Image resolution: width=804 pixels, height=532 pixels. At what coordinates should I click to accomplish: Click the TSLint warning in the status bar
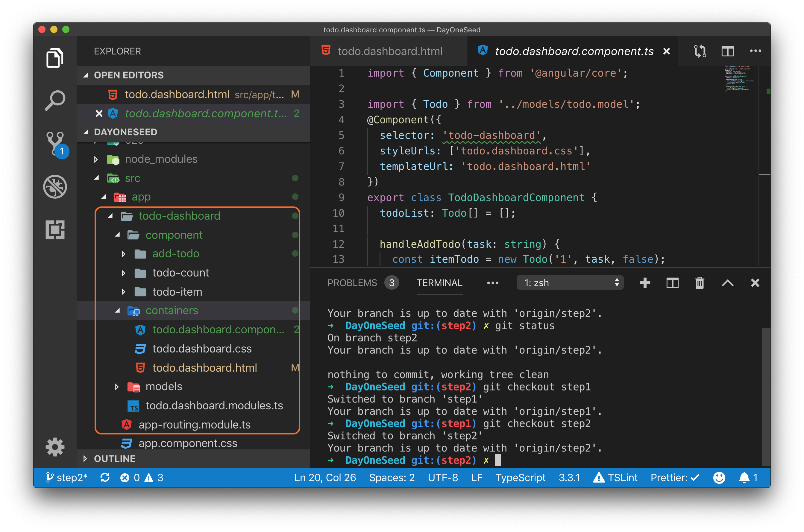coord(615,478)
